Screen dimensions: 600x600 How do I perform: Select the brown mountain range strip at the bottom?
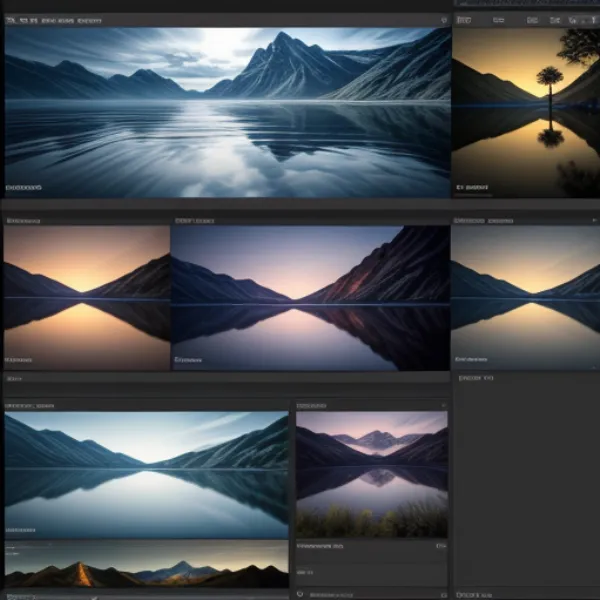coord(146,570)
